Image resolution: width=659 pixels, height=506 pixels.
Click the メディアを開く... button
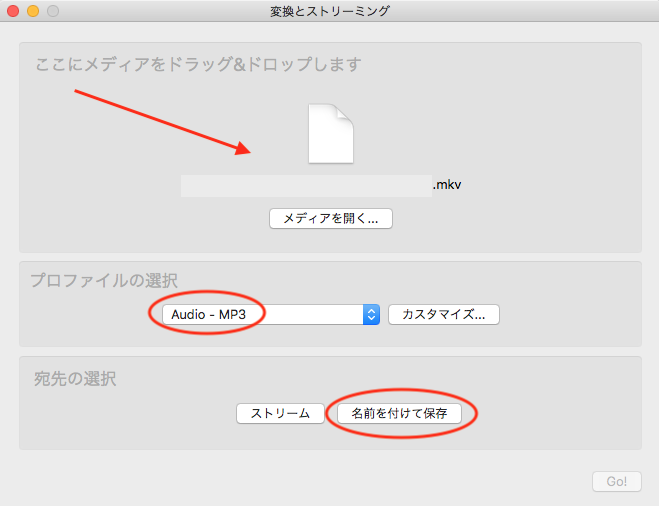tap(331, 219)
